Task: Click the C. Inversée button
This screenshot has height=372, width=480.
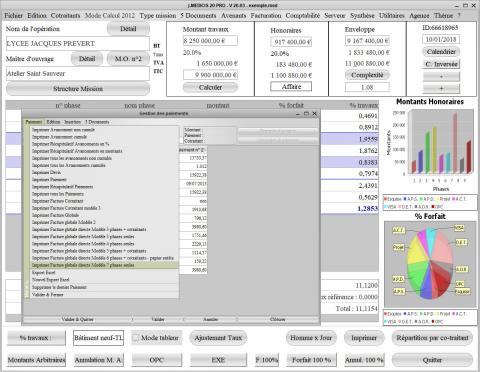Action: pyautogui.click(x=441, y=64)
